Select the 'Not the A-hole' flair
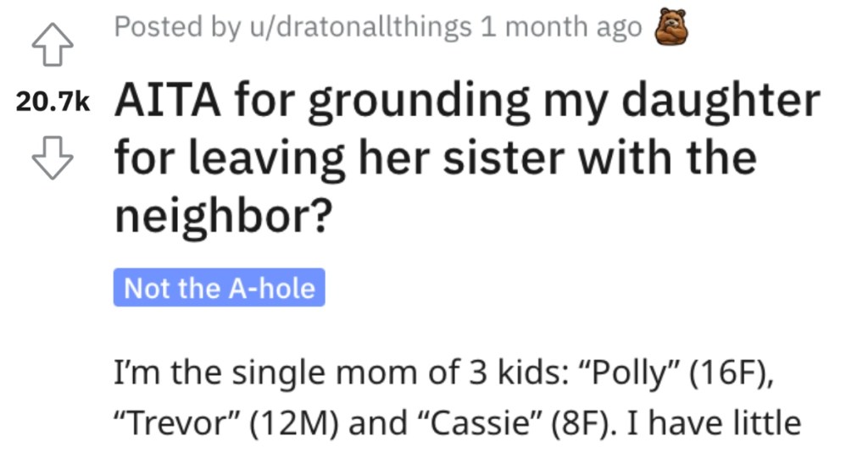Screen dimensions: 868x453 (220, 288)
